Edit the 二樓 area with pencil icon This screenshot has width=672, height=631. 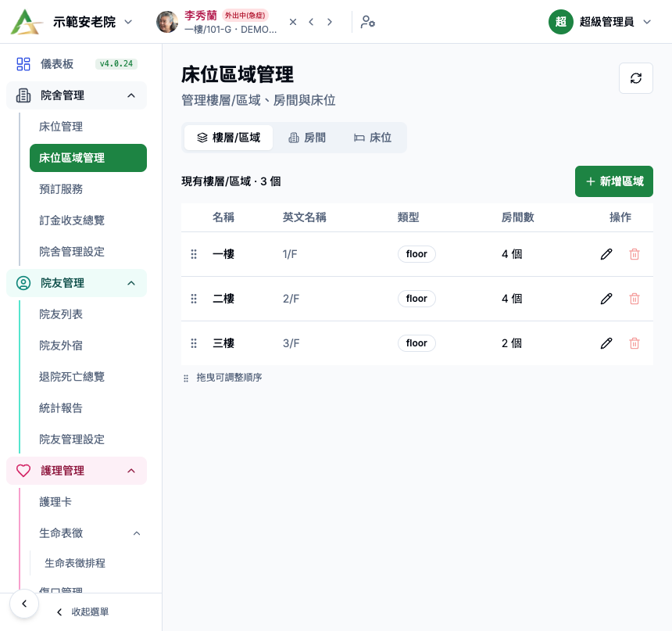(x=606, y=299)
